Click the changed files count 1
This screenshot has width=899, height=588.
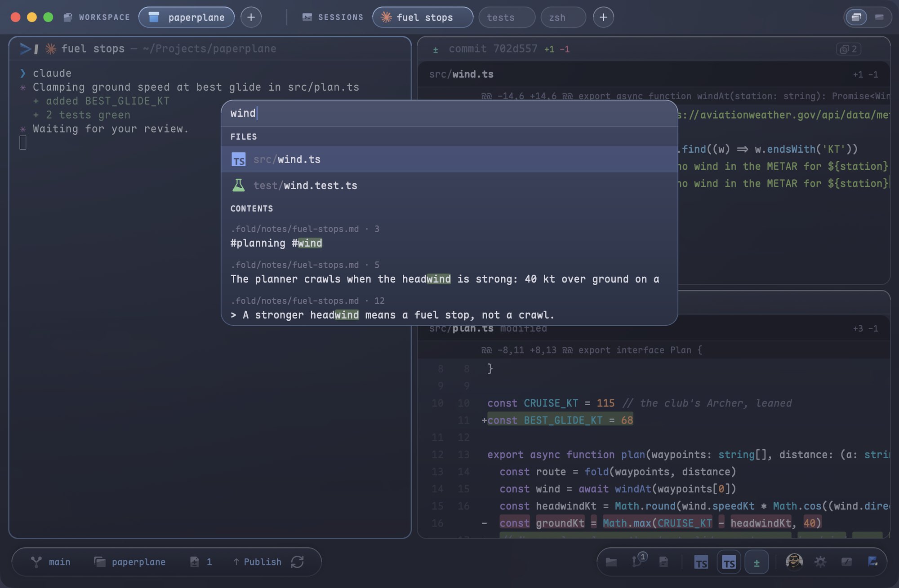point(201,562)
